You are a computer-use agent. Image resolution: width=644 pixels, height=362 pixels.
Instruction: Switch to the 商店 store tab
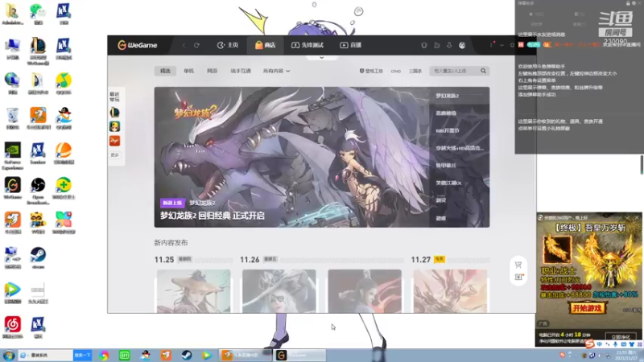[x=266, y=45]
